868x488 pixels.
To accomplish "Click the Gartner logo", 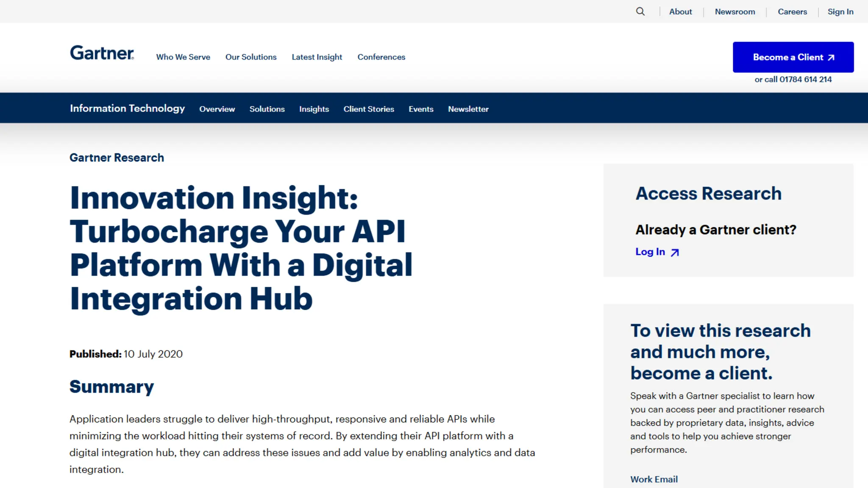I will tap(102, 53).
